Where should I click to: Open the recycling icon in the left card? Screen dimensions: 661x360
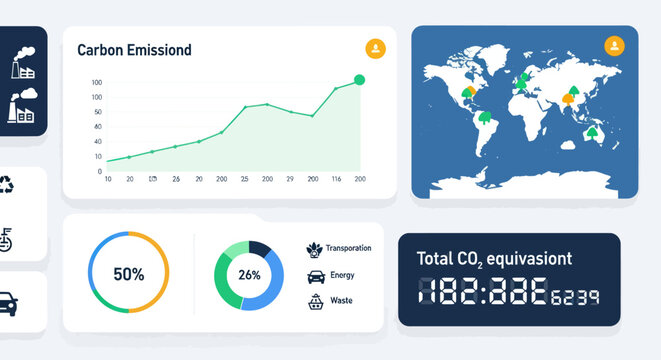tap(6, 185)
